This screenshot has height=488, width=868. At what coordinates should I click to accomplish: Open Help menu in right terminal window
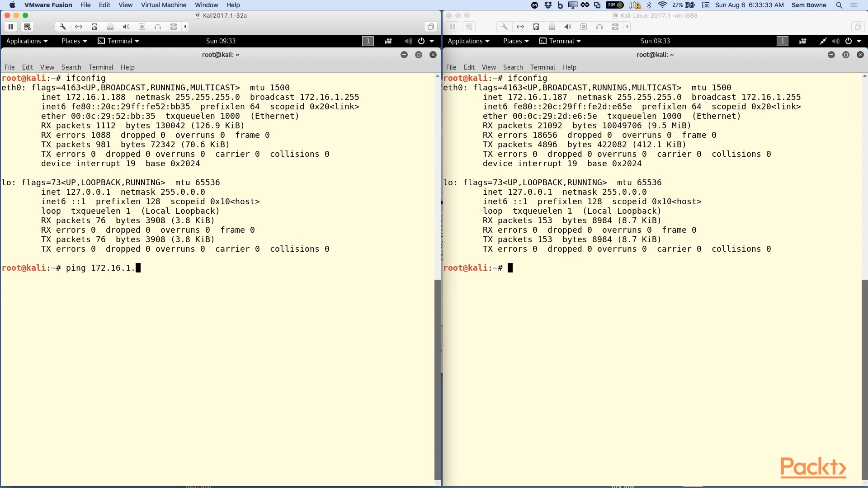point(569,67)
